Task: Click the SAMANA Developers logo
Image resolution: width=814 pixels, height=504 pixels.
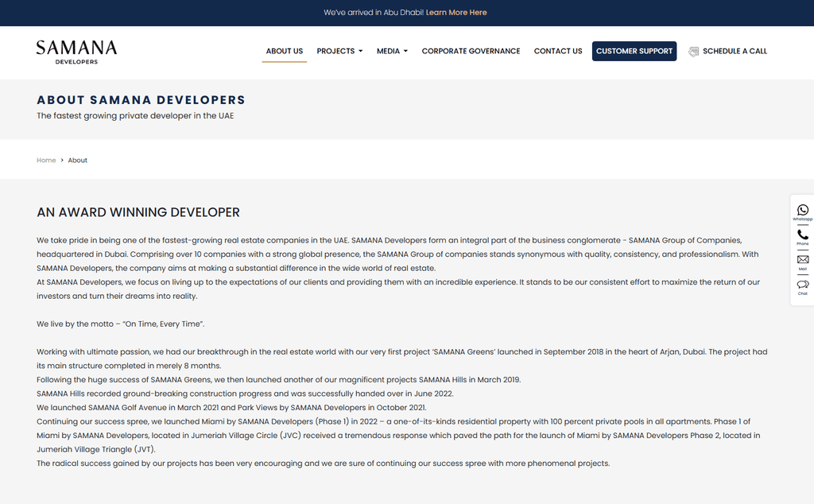Action: tap(76, 52)
